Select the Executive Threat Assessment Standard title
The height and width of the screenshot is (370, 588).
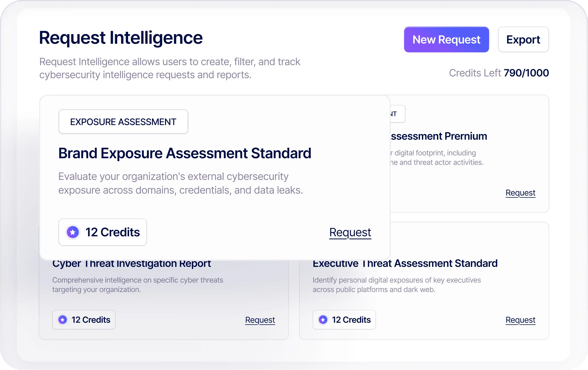coord(405,263)
